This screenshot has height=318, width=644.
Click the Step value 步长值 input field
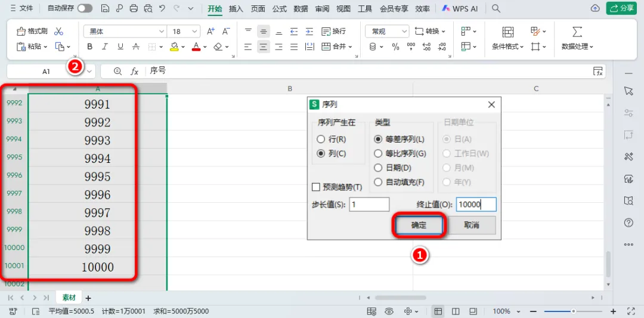pyautogui.click(x=369, y=204)
